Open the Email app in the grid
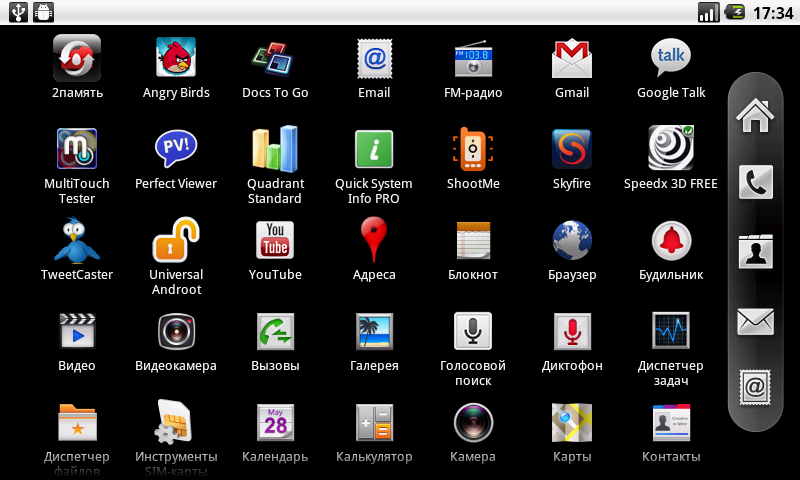This screenshot has height=480, width=800. pos(374,58)
